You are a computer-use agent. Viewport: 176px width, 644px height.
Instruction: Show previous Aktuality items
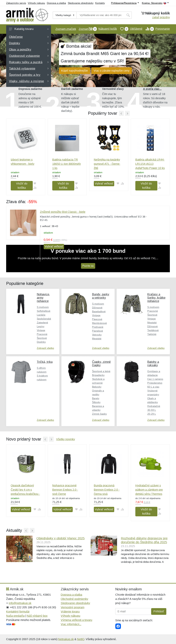click(x=26, y=531)
